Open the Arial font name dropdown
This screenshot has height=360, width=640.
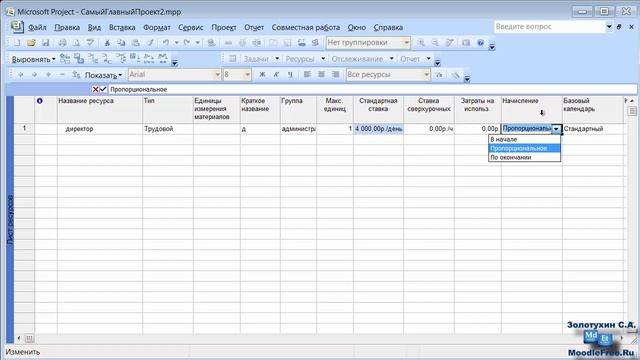tap(218, 75)
